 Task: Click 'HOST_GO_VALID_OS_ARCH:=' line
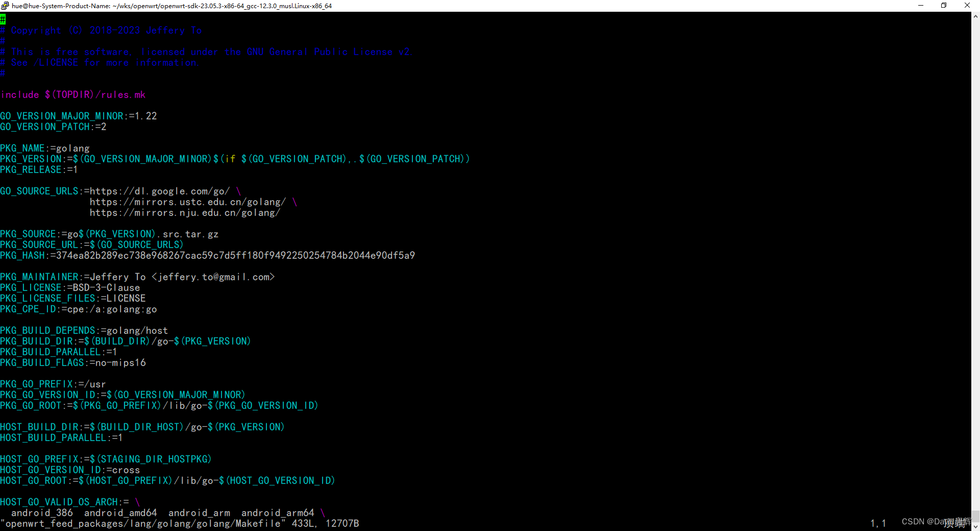tap(70, 502)
